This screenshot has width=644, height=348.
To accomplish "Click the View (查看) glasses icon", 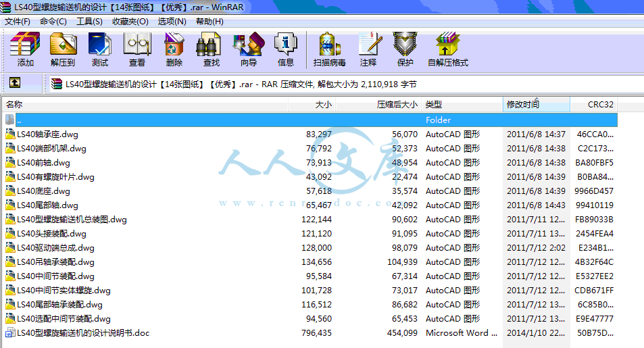I will (x=137, y=44).
